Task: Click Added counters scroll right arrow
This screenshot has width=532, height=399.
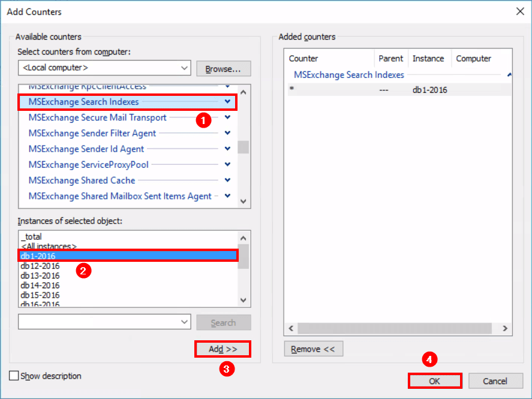Action: [505, 328]
